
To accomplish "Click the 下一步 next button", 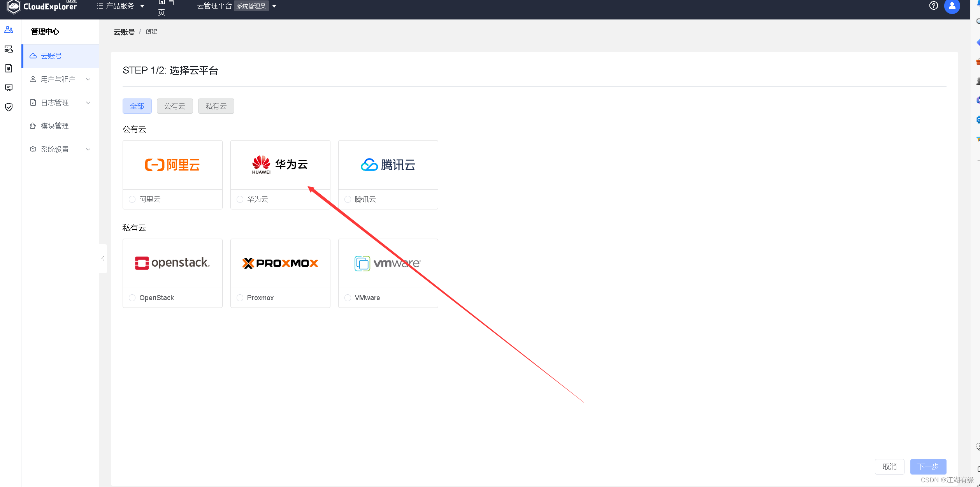I will pos(928,467).
